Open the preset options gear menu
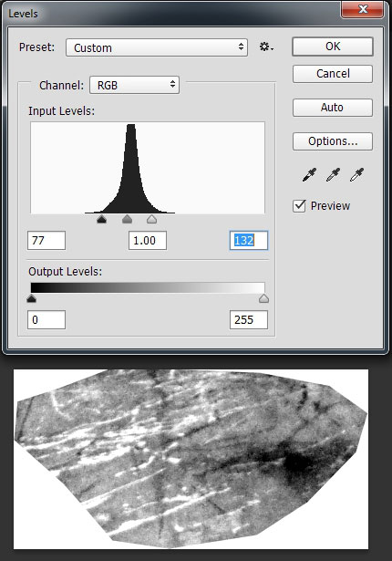The width and height of the screenshot is (392, 561). pos(266,47)
